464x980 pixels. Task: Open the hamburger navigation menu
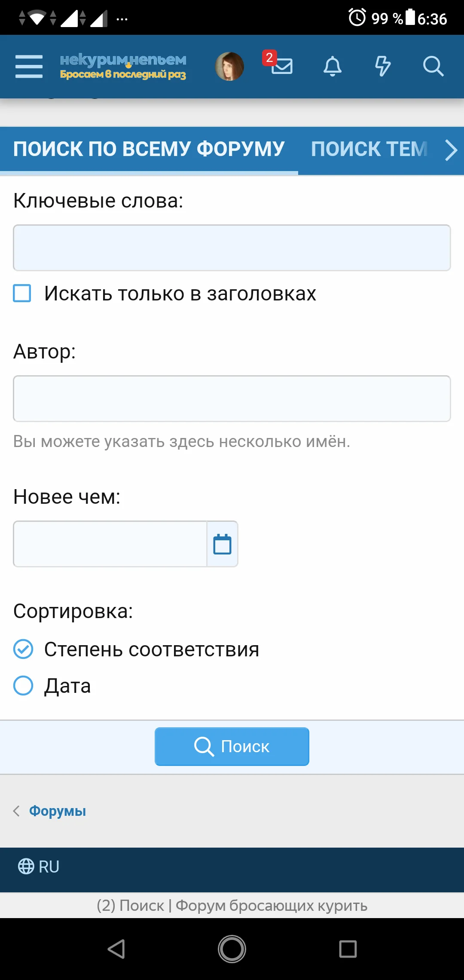28,67
